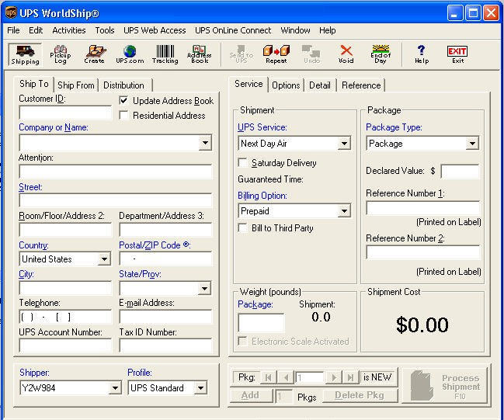Toggle Update Address Book checkbox
The image size is (504, 420).
tap(123, 101)
